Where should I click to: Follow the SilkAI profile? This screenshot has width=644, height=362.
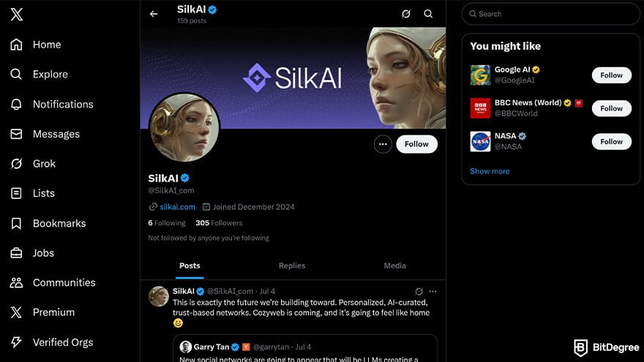416,144
